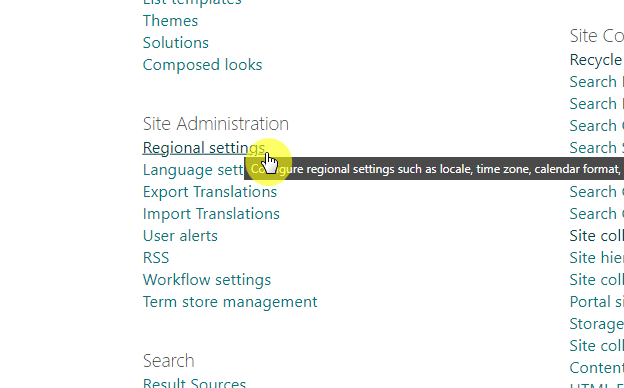The height and width of the screenshot is (388, 624).
Task: Go to Workflow settings
Action: [207, 280]
